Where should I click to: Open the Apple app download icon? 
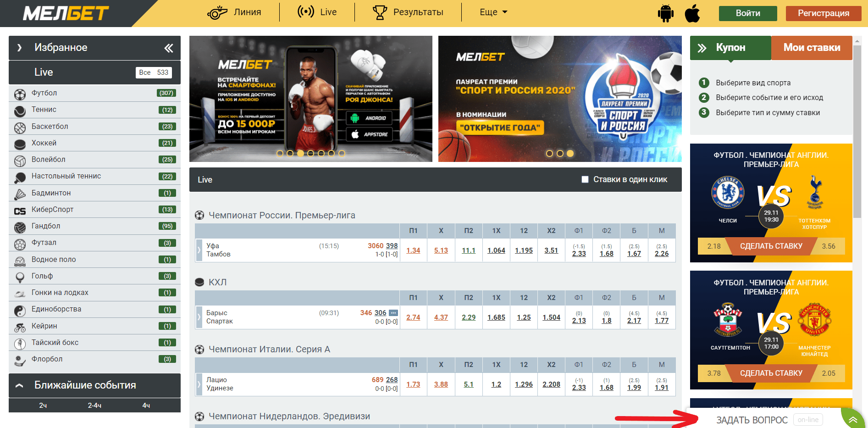click(692, 13)
